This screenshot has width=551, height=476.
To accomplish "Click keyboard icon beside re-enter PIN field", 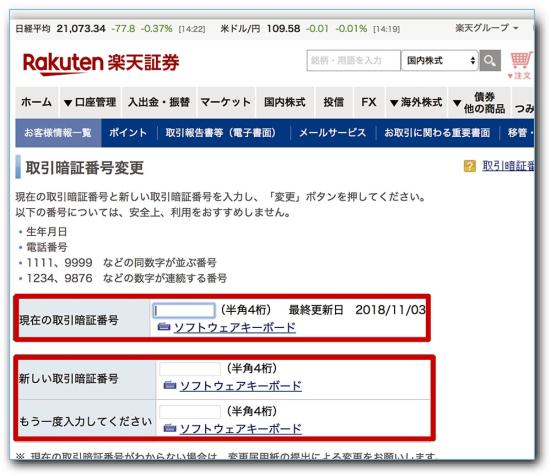I will (x=170, y=428).
